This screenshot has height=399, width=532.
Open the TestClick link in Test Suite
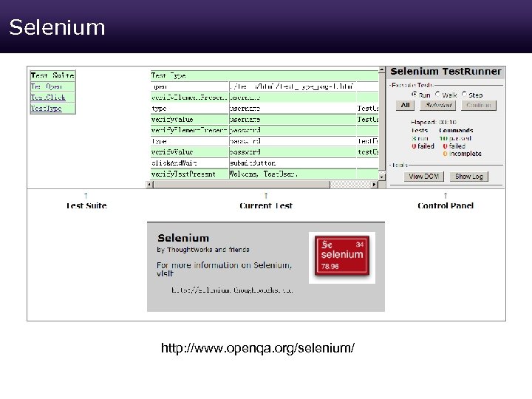[x=48, y=98]
